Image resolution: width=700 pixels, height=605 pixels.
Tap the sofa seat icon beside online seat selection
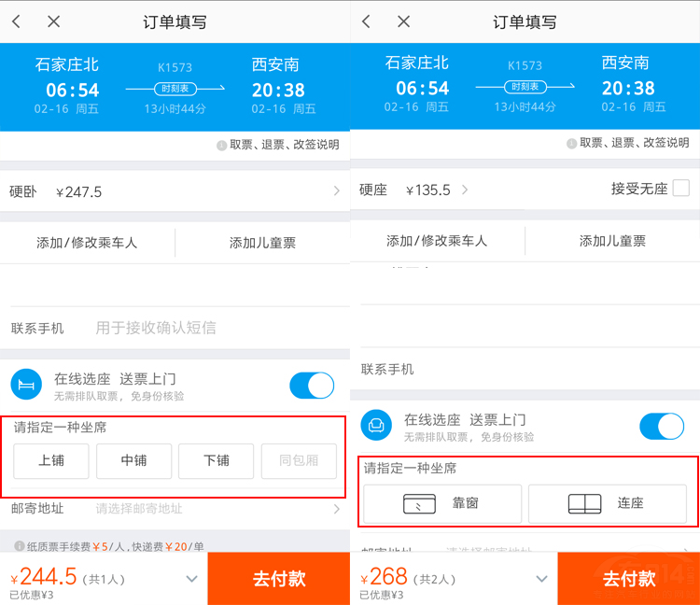point(376,426)
